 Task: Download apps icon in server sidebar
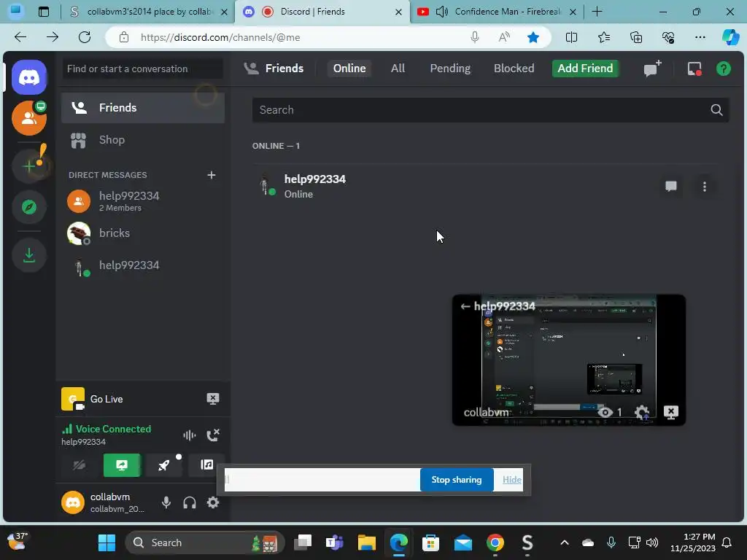pyautogui.click(x=29, y=255)
